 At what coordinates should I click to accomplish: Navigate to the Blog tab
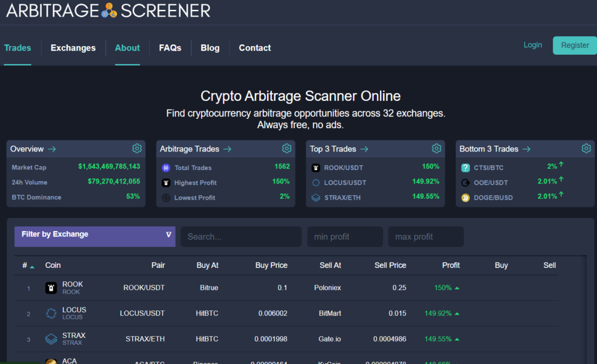pyautogui.click(x=210, y=48)
